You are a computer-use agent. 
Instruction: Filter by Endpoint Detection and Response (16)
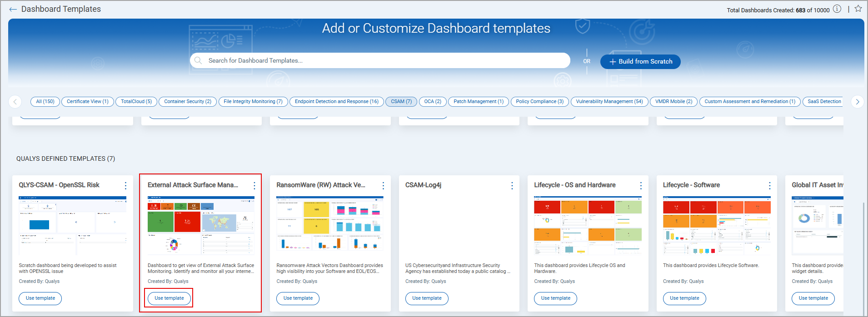pyautogui.click(x=336, y=102)
